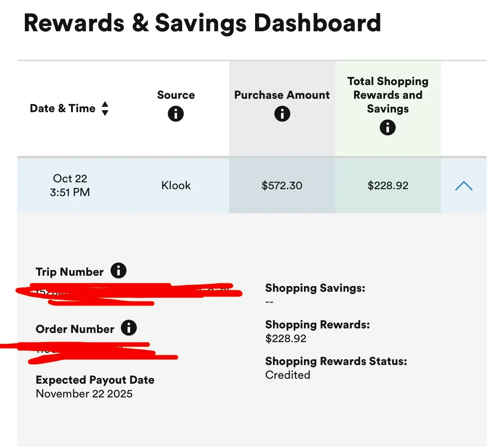Open the Order Number info icon
This screenshot has height=447, width=504.
point(129,328)
